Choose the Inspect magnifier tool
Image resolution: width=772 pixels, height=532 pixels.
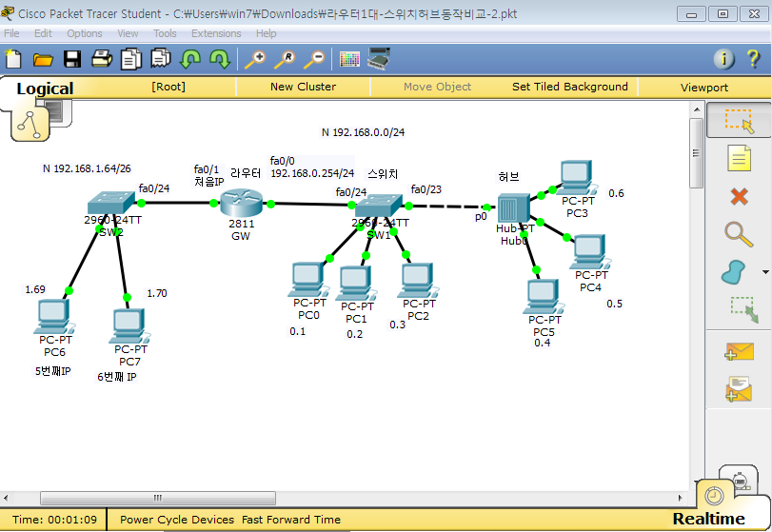[739, 234]
